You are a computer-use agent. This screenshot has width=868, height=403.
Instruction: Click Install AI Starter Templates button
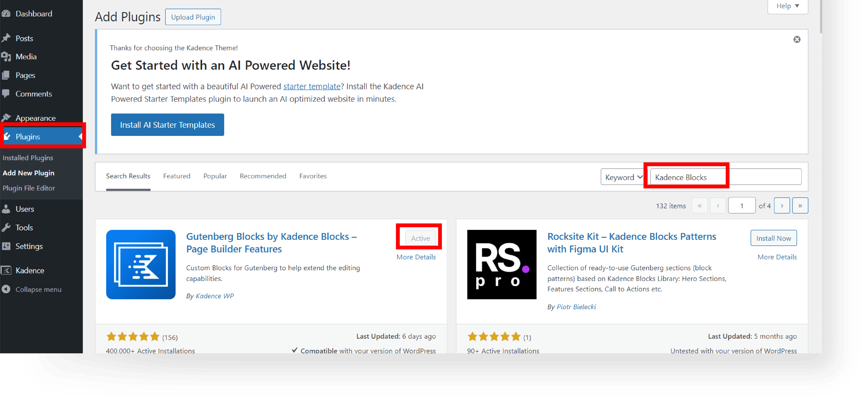click(x=168, y=125)
